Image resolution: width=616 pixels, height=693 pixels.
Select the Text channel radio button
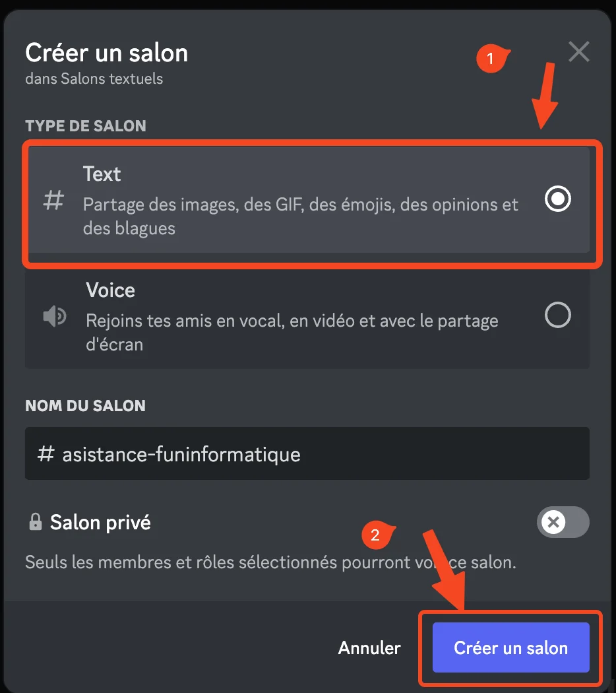click(x=558, y=199)
